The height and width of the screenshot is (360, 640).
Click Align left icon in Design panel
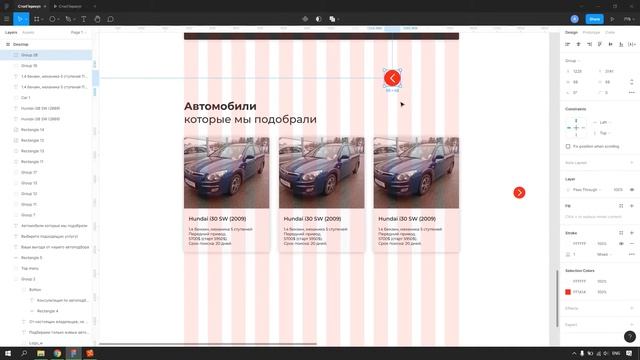pyautogui.click(x=568, y=44)
